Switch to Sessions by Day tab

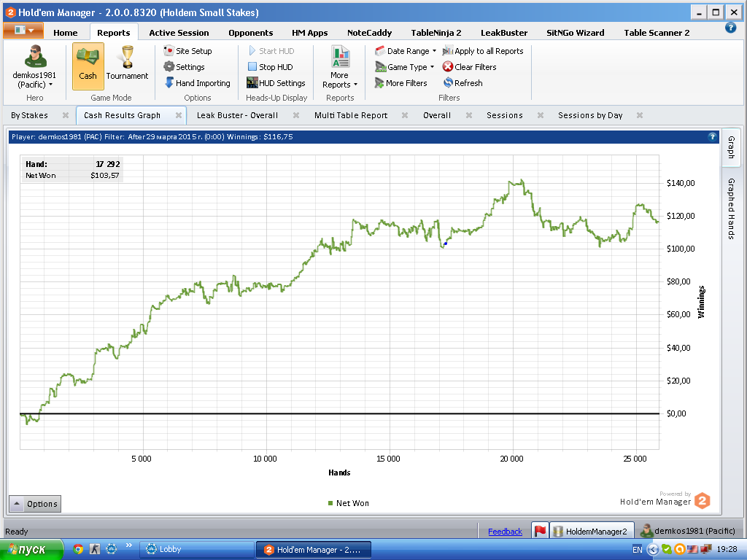[x=590, y=115]
